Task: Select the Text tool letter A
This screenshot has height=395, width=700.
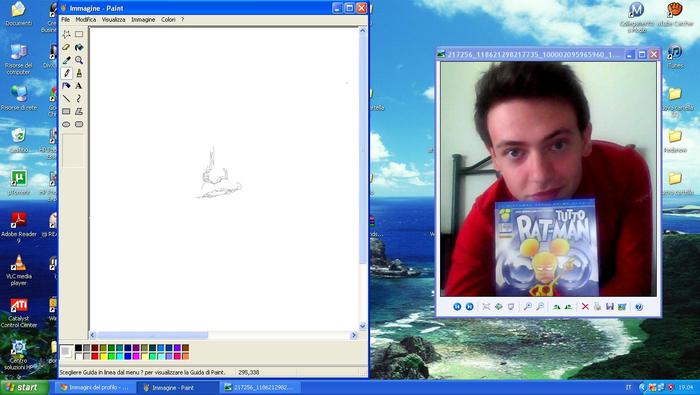Action: coord(79,86)
